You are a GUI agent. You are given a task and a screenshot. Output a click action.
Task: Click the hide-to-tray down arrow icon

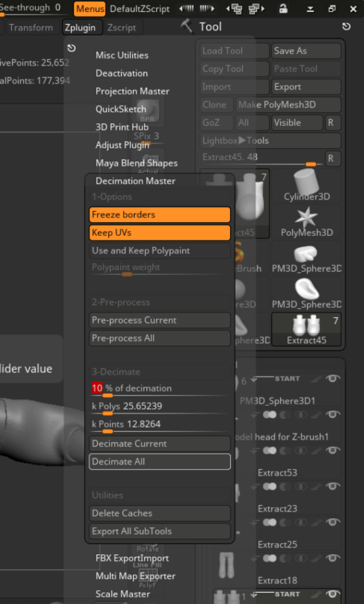[310, 9]
